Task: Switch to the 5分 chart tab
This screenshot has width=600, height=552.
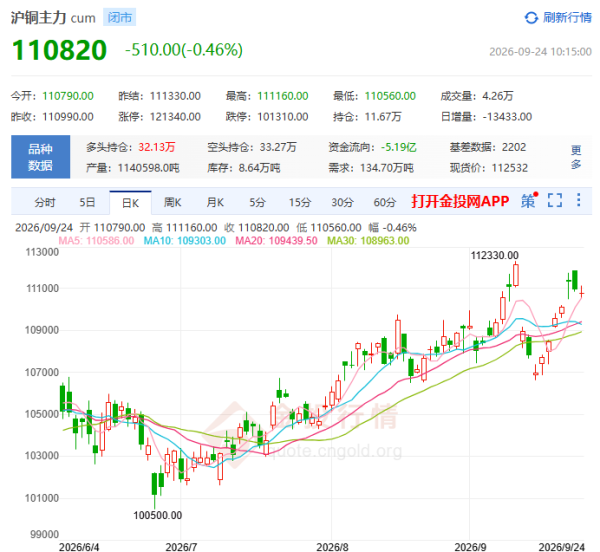Action: tap(258, 202)
